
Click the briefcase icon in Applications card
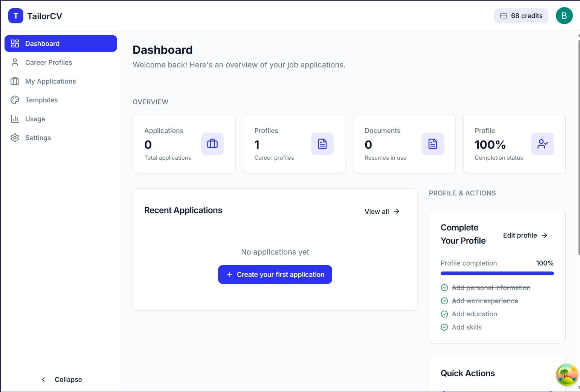click(x=212, y=144)
